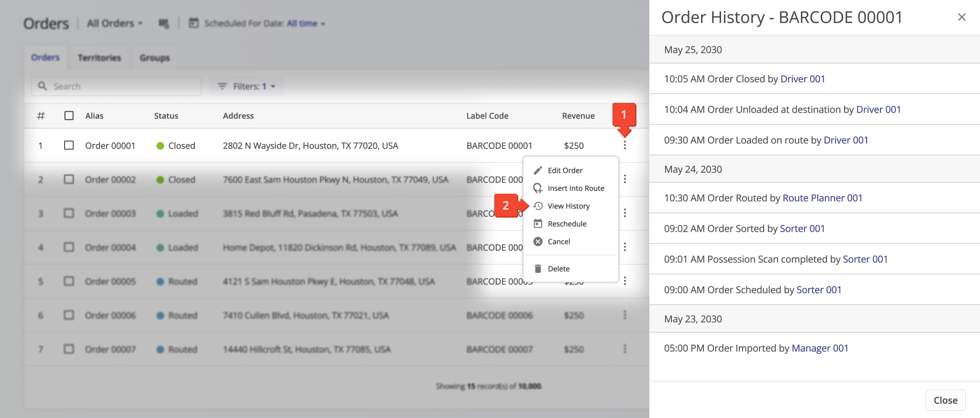This screenshot has height=418, width=980.
Task: Click the Reschedule calendar icon
Action: pos(538,224)
